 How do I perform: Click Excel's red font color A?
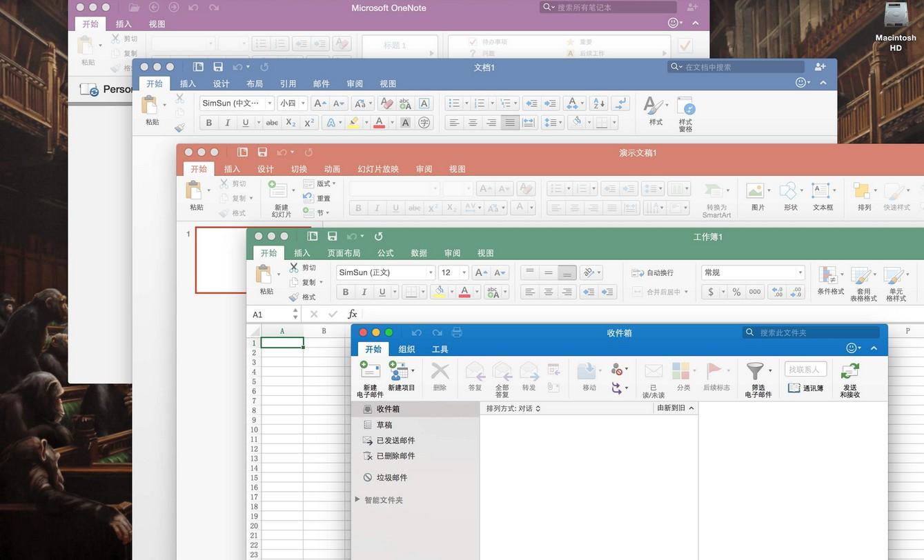coord(464,292)
